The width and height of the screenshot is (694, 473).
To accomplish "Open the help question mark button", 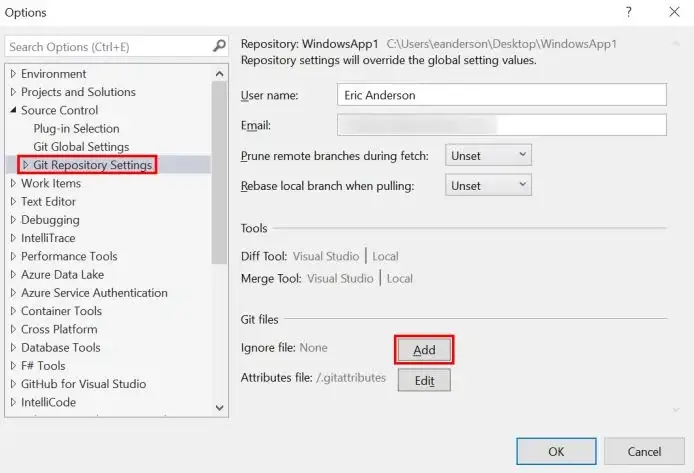I will 629,13.
